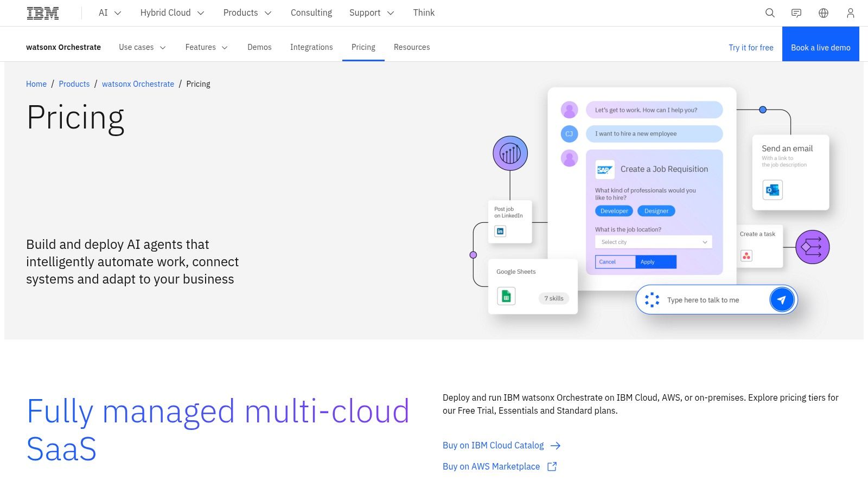Click the blue send arrow icon

point(782,299)
